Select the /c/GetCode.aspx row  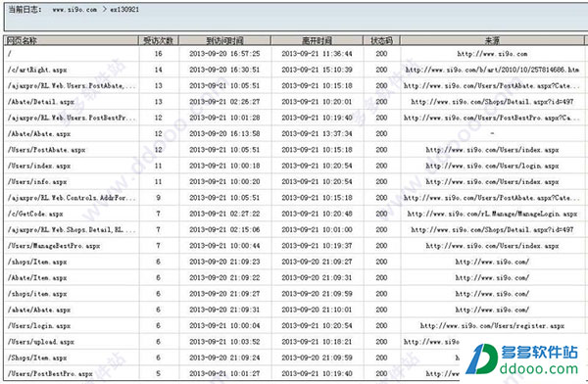point(294,214)
